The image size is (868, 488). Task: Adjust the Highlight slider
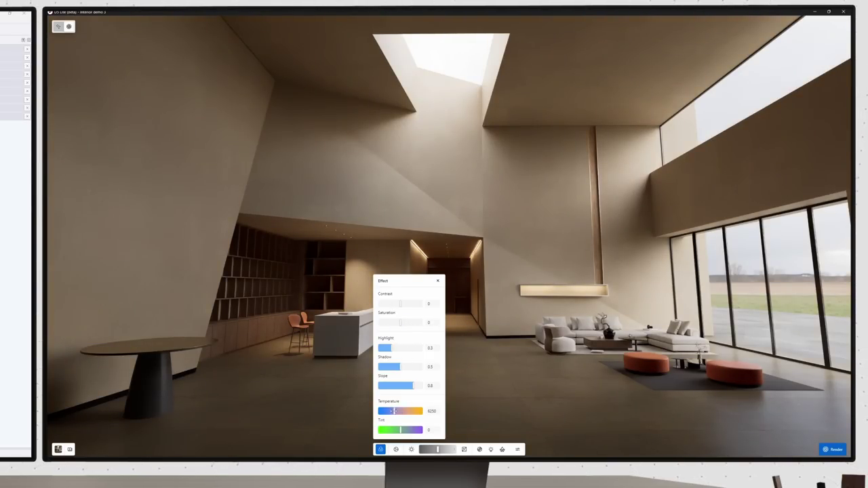click(x=400, y=348)
